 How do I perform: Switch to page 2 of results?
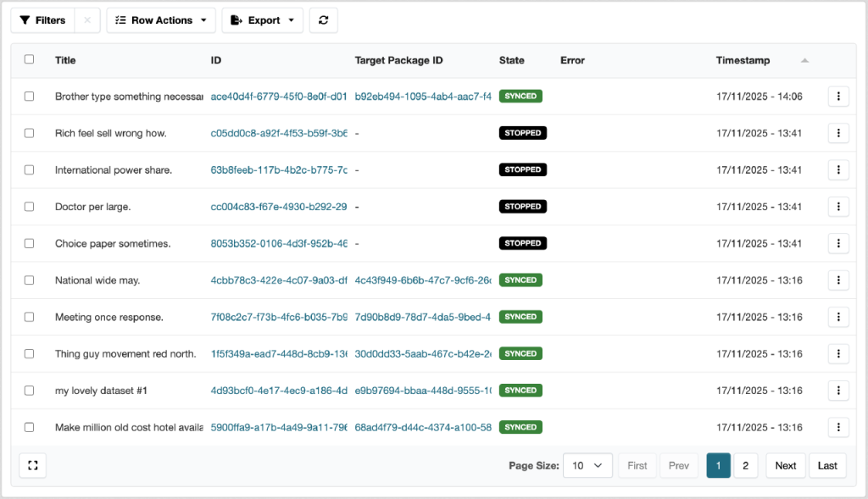(x=745, y=465)
